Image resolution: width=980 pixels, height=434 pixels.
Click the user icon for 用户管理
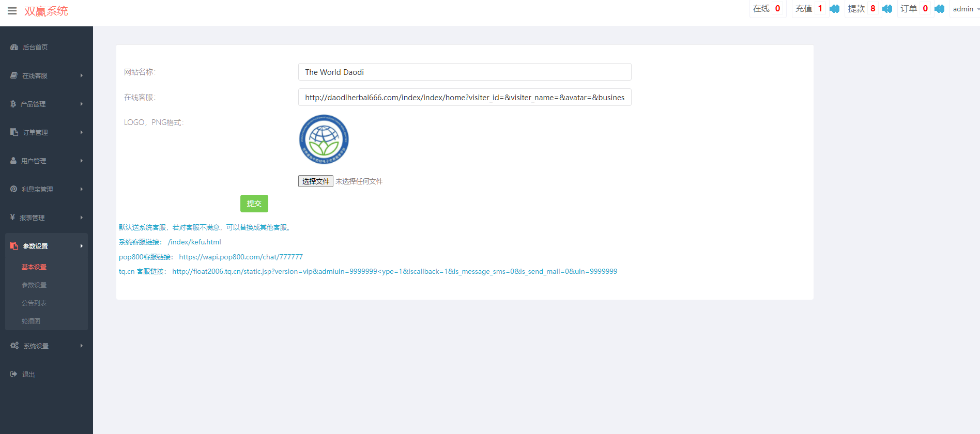coord(13,161)
